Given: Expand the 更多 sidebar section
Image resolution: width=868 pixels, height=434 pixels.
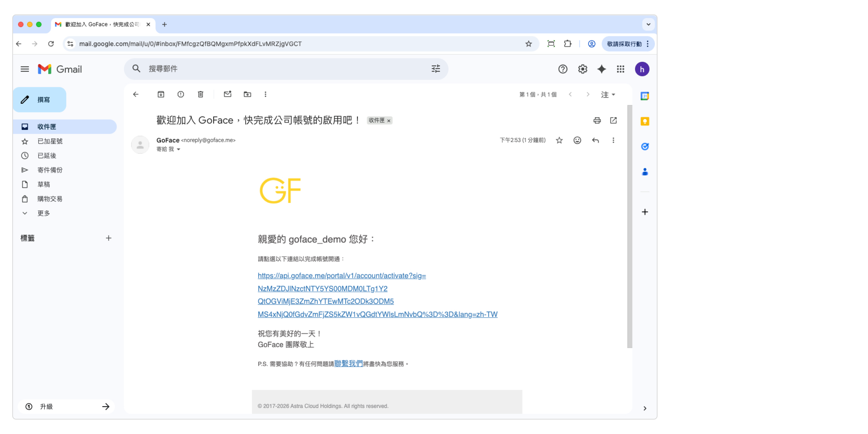Looking at the screenshot, I should click(43, 213).
